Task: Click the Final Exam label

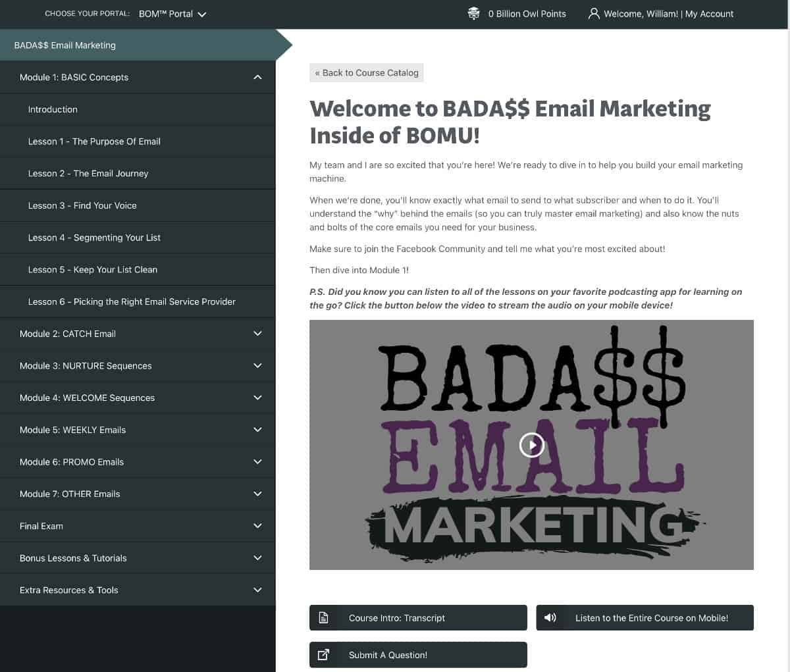Action: 41,526
